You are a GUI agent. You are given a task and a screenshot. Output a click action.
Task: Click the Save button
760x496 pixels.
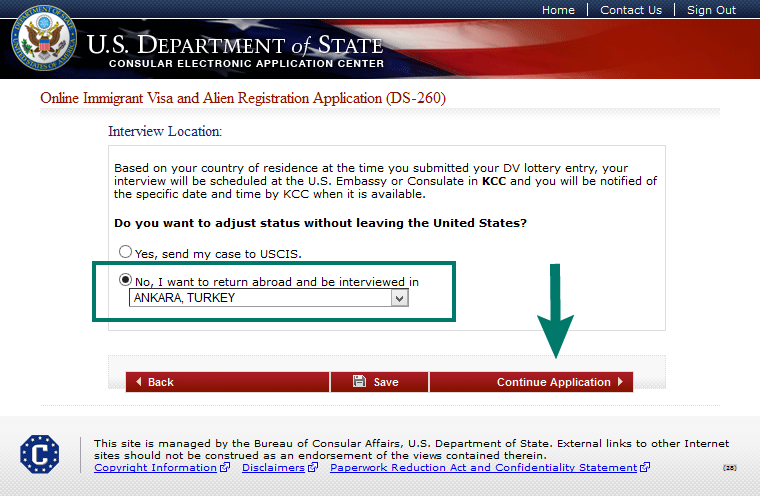(380, 382)
